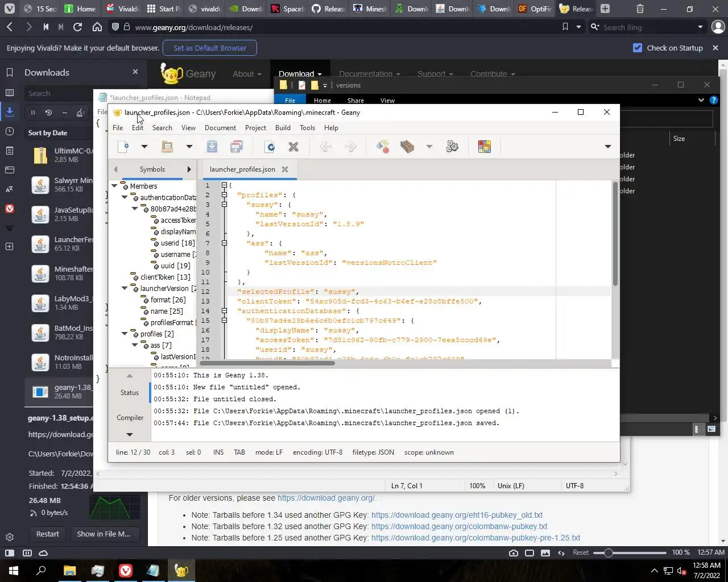Open the colombanw-pubkey.txt link
728x582 pixels.
click(459, 526)
